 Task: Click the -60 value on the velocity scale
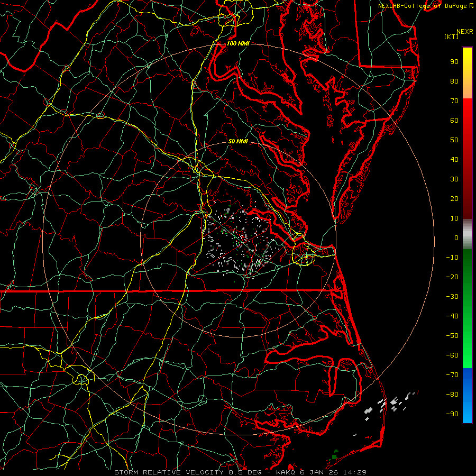pyautogui.click(x=452, y=355)
